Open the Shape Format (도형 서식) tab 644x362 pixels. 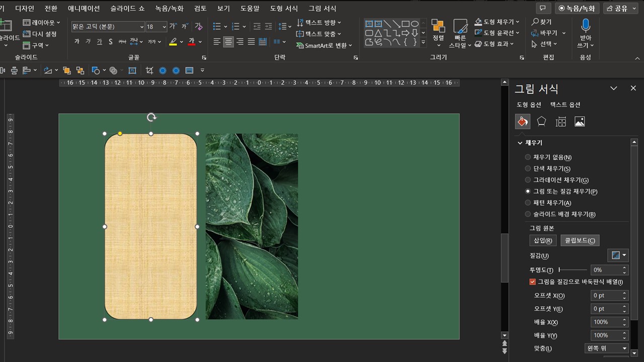click(x=284, y=9)
